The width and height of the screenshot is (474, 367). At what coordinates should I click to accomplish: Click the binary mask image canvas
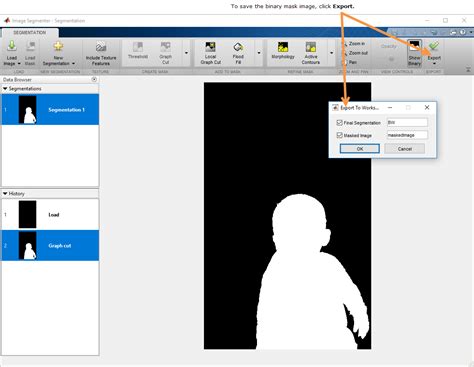coord(287,216)
